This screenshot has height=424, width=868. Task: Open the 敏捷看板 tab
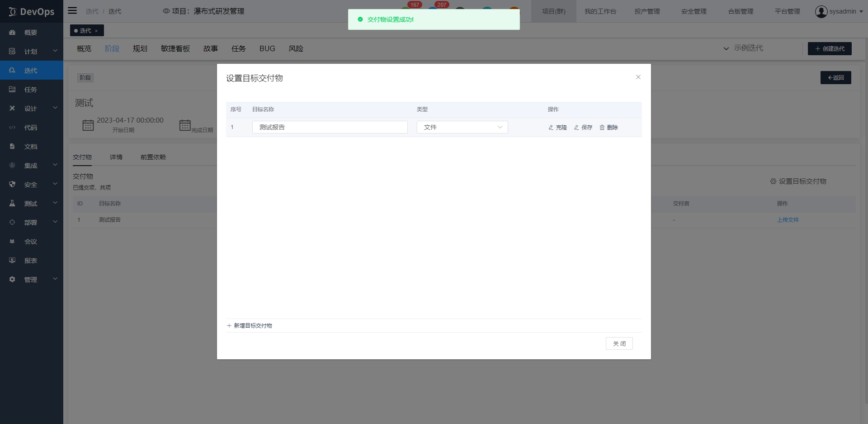coord(175,48)
